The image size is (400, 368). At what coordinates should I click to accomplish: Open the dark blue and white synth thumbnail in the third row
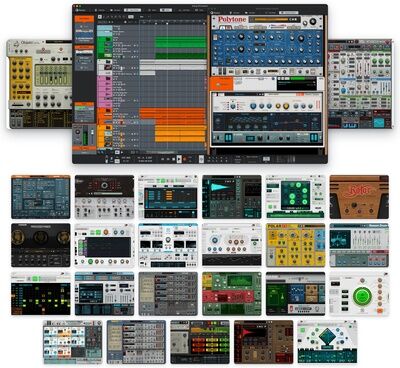coord(104,294)
